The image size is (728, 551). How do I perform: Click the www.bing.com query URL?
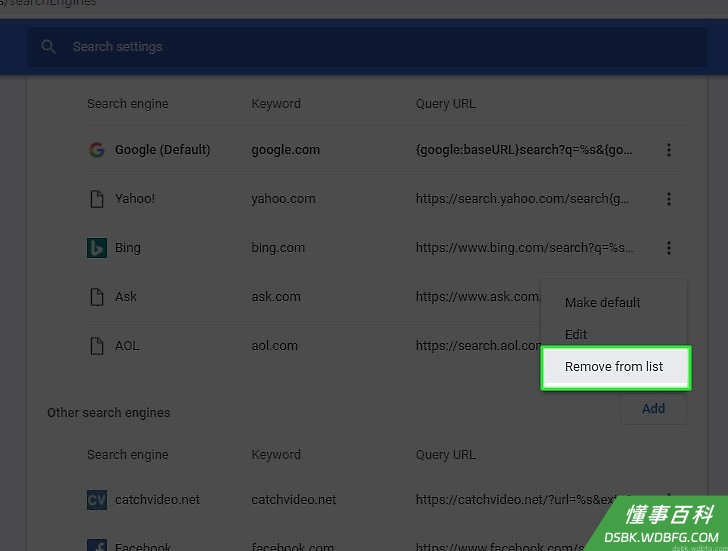(524, 248)
